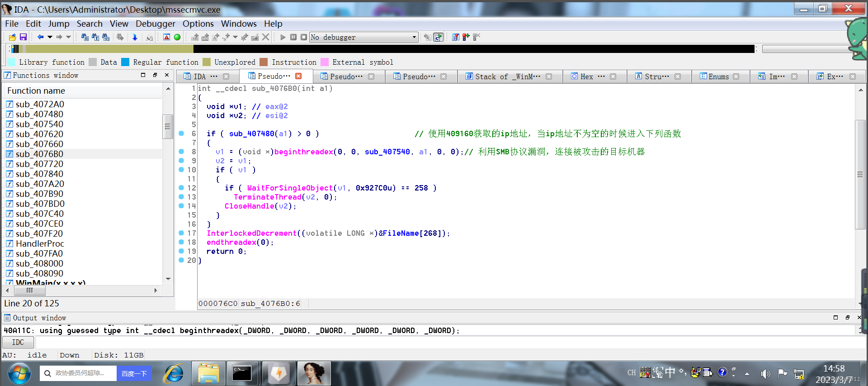
Task: Open the Windows menu
Action: click(239, 24)
